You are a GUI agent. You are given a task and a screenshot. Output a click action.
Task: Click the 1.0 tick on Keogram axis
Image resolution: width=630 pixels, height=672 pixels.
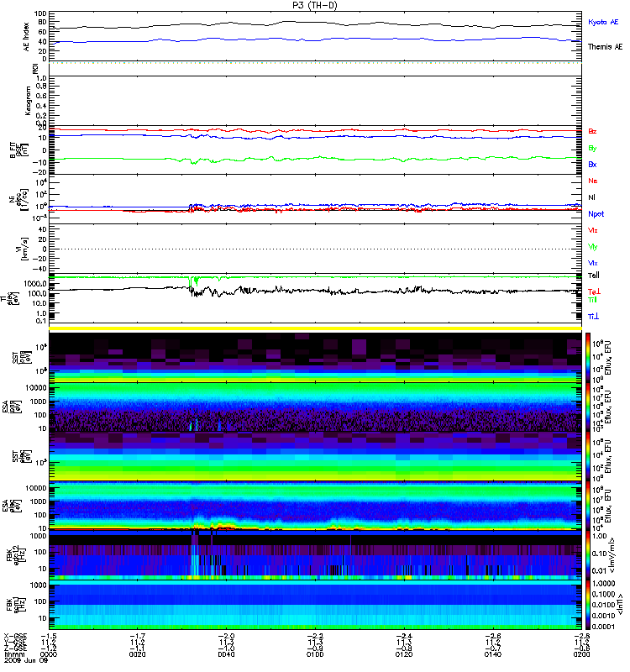[41, 78]
